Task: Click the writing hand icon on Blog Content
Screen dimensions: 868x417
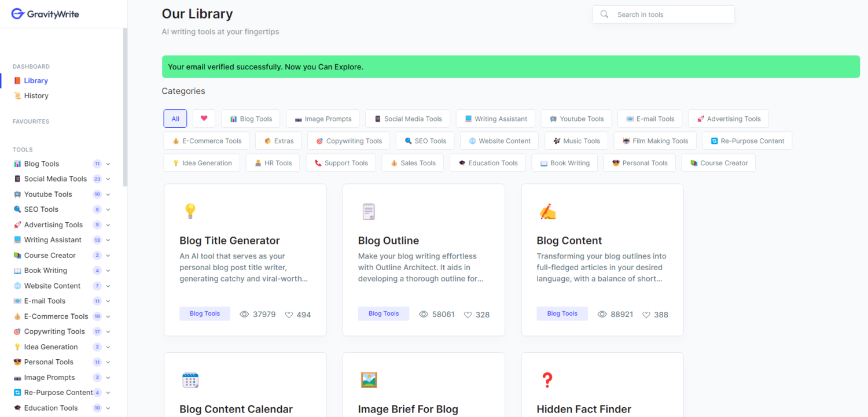Action: tap(547, 212)
